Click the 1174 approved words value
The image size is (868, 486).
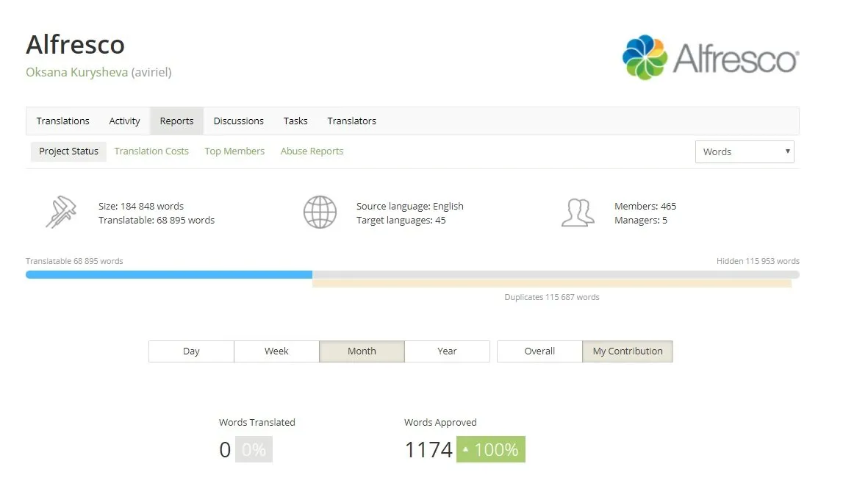tap(429, 449)
